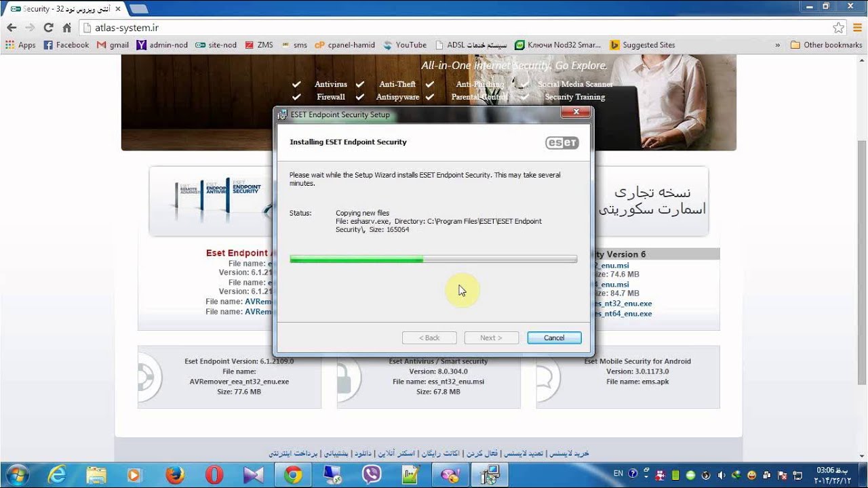
Task: Cancel the ESET Endpoint Security installation
Action: 554,338
